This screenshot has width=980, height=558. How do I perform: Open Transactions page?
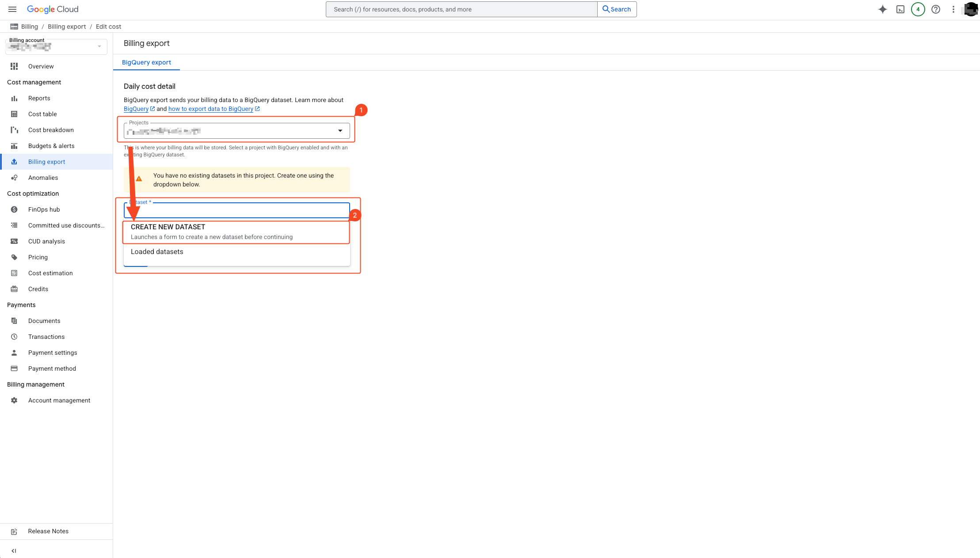pyautogui.click(x=57, y=337)
